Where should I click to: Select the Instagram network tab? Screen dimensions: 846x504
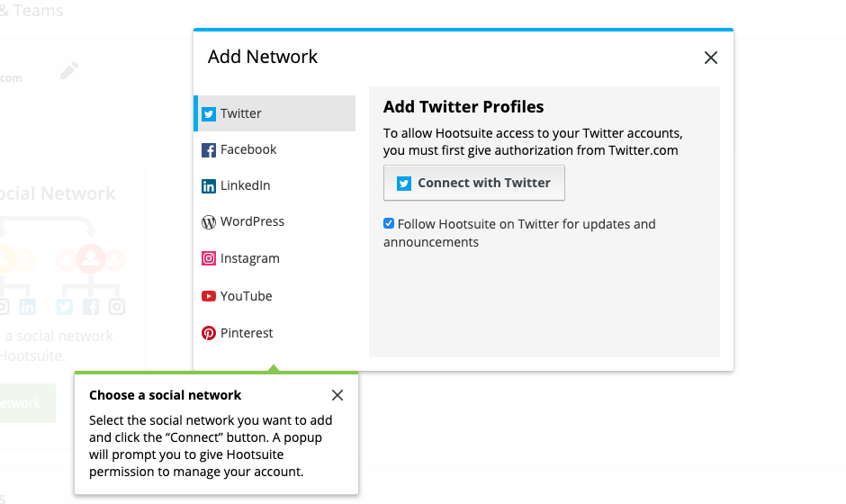274,258
